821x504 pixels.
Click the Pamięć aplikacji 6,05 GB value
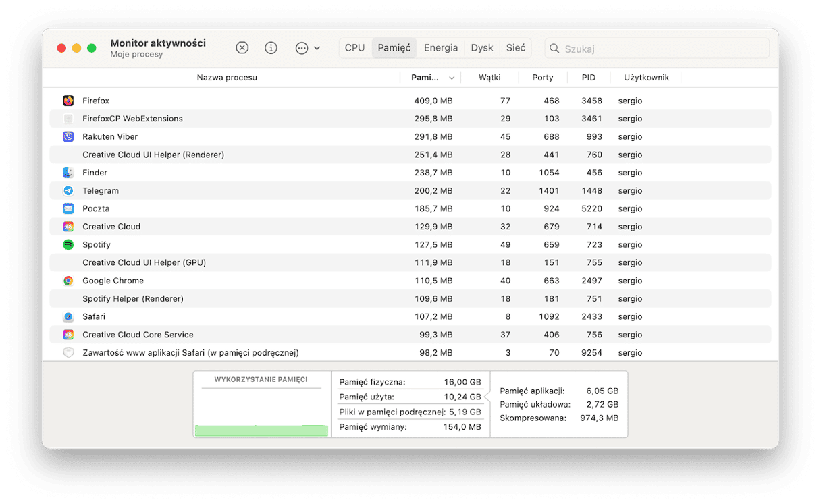tap(602, 391)
